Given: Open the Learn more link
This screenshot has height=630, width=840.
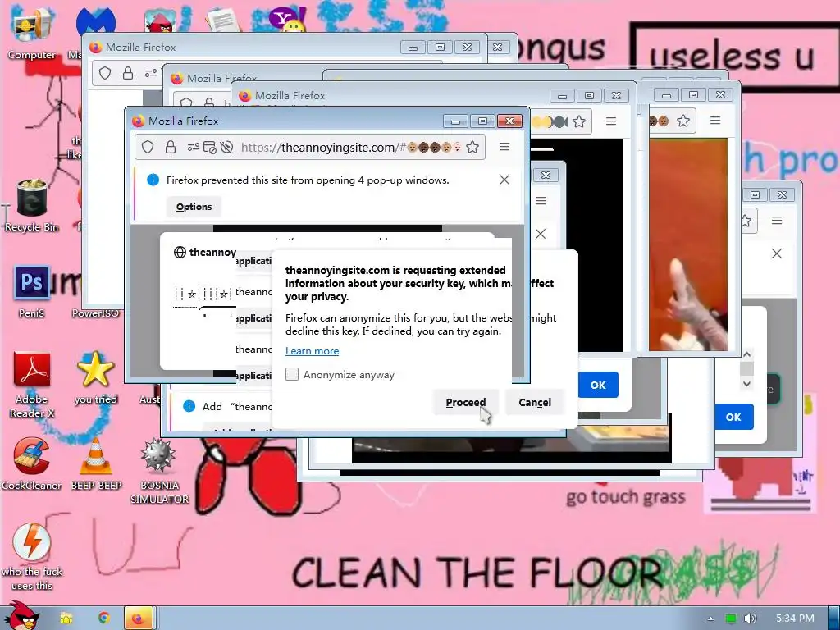Looking at the screenshot, I should tap(312, 351).
